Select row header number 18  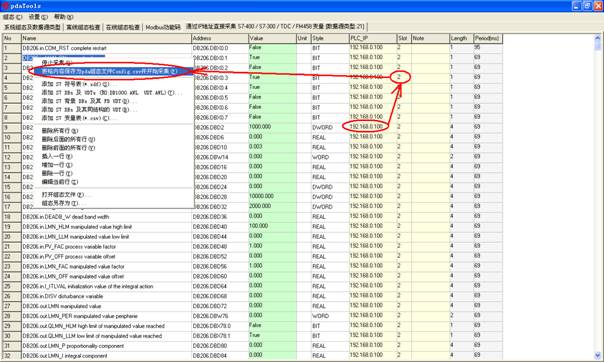pyautogui.click(x=12, y=217)
